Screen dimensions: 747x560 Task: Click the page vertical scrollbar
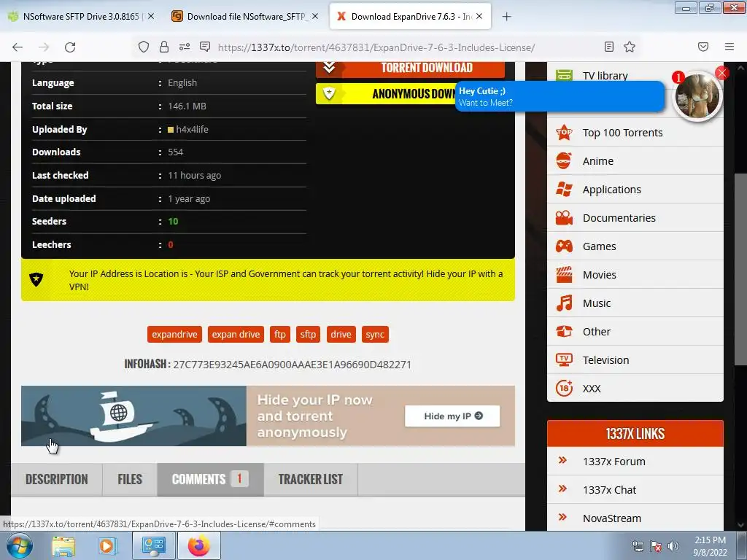[740, 269]
